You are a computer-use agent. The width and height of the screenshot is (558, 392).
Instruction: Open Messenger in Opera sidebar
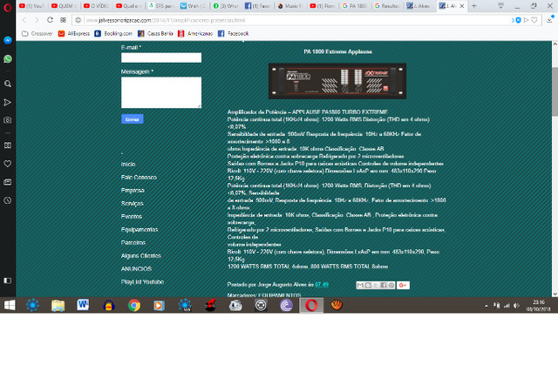click(x=8, y=40)
